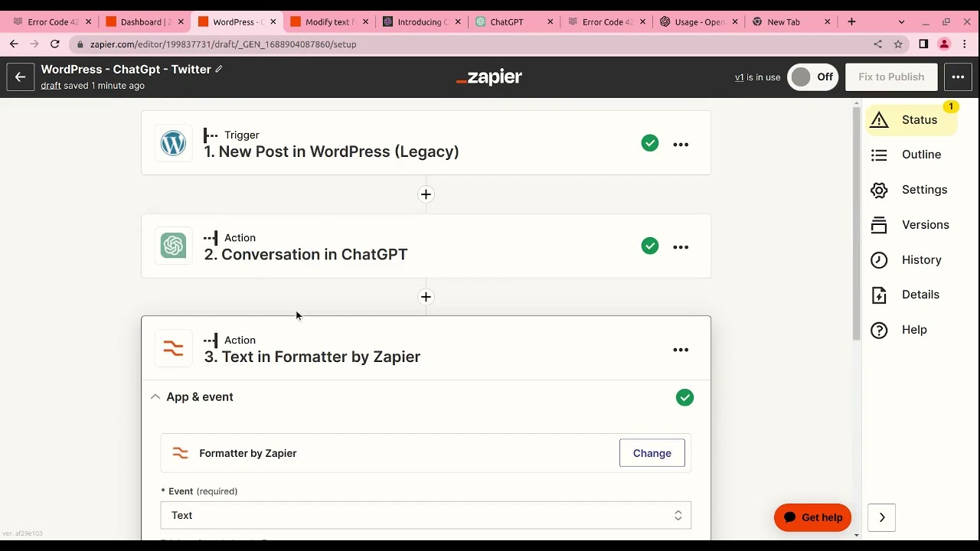Viewport: 980px width, 551px height.
Task: Click the back arrow in Zapier header
Action: [21, 77]
